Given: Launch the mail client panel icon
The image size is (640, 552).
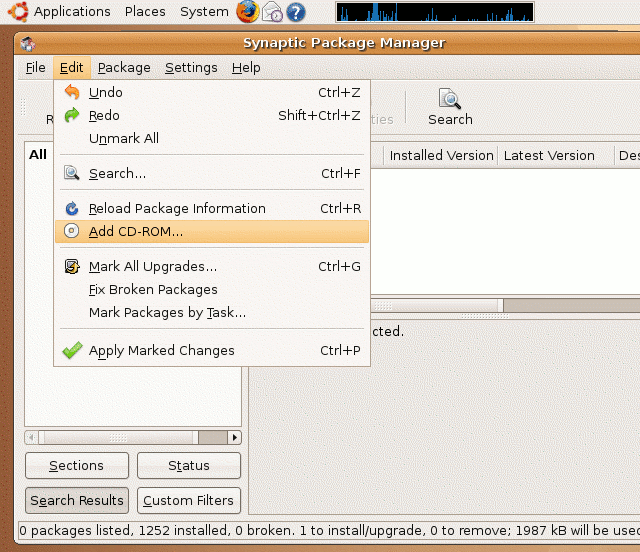Looking at the screenshot, I should (272, 12).
